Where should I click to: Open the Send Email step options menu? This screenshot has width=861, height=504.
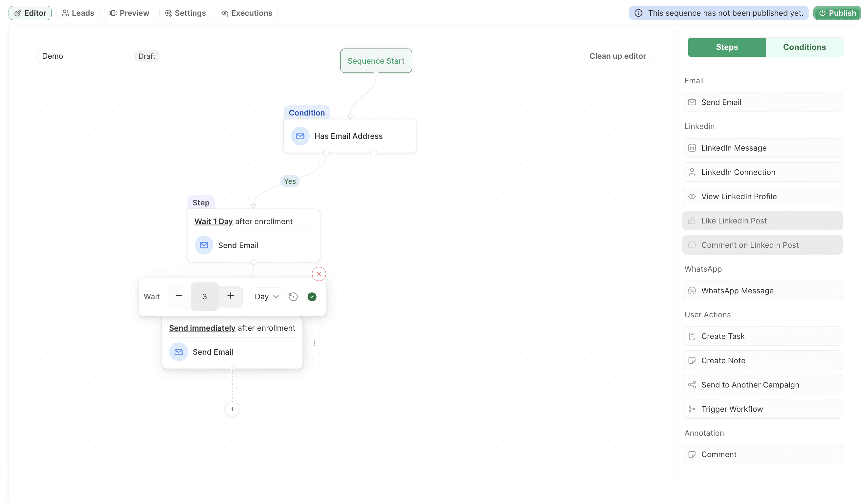(x=314, y=343)
